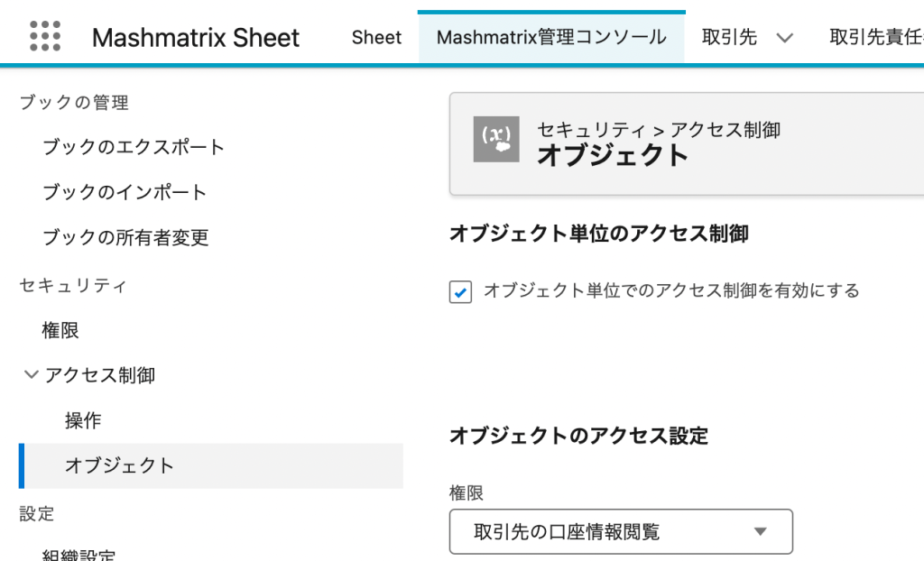The width and height of the screenshot is (924, 561).
Task: Open the 取引先責任者 tab
Action: pyautogui.click(x=876, y=38)
